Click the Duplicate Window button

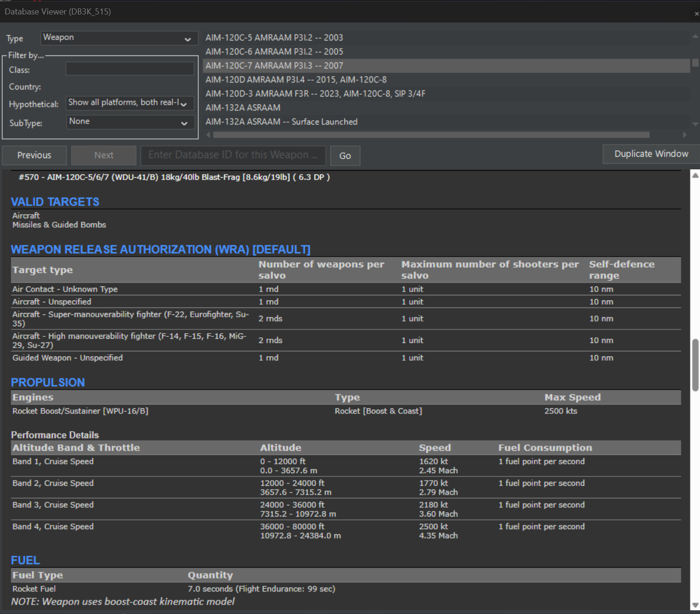click(651, 153)
